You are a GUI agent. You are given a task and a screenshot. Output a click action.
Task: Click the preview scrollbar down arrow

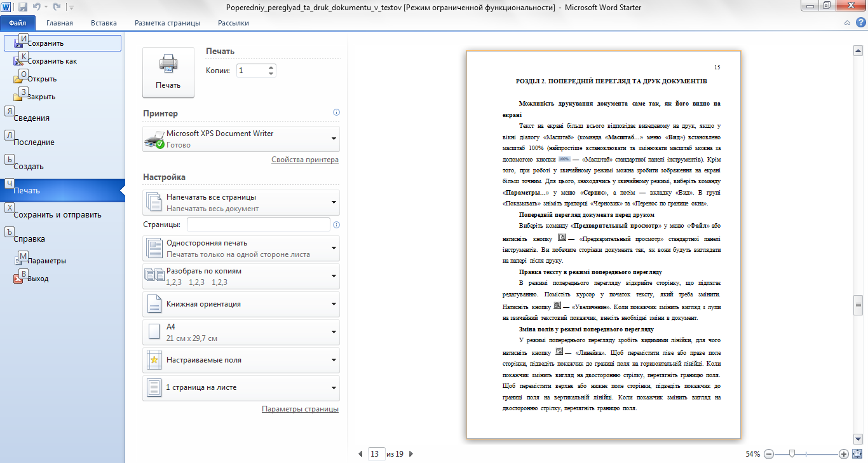tap(857, 438)
